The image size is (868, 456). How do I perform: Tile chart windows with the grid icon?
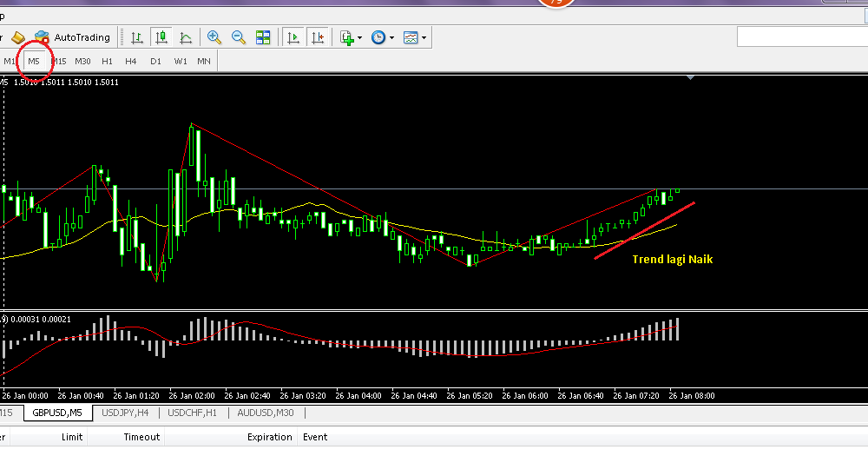click(263, 37)
